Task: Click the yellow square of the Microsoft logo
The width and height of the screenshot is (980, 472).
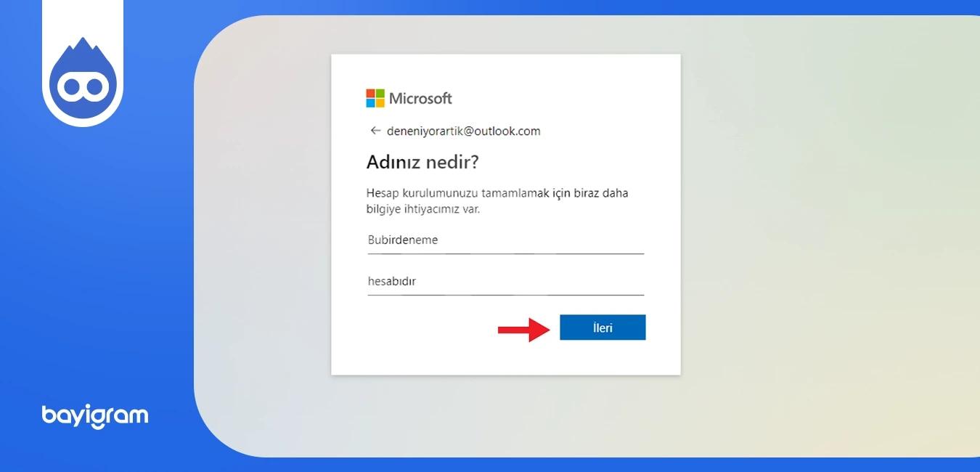Action: [x=380, y=103]
